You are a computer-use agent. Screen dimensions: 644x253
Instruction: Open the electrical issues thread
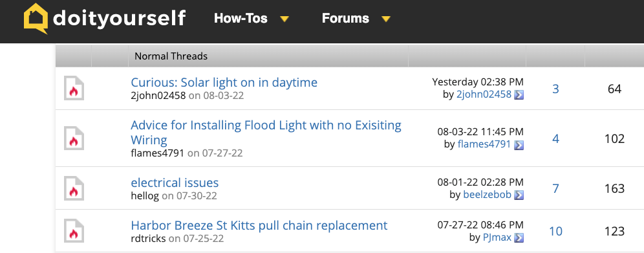[175, 182]
